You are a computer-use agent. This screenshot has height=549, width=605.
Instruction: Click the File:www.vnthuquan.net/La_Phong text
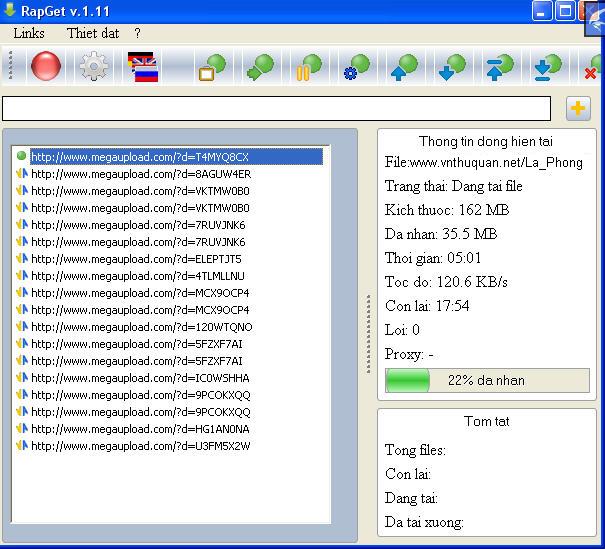(483, 162)
